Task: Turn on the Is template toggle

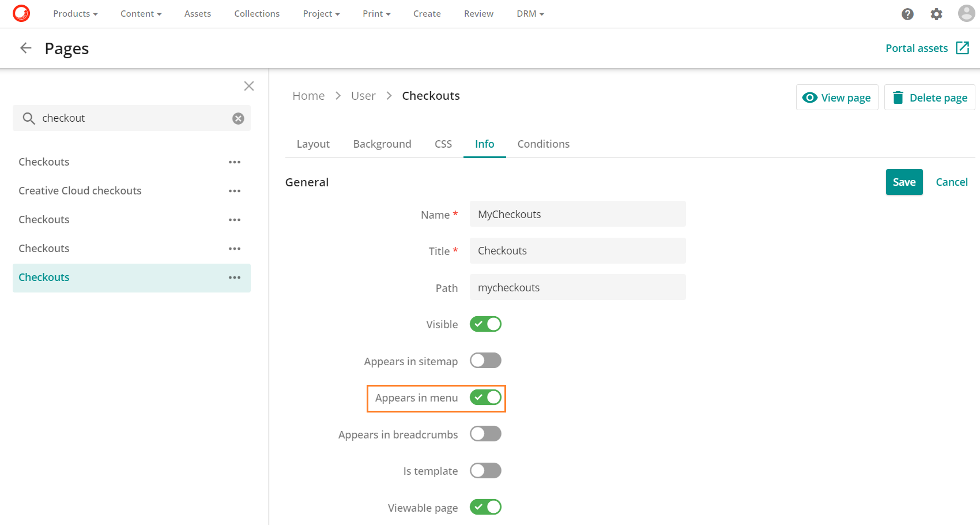Action: pyautogui.click(x=485, y=470)
